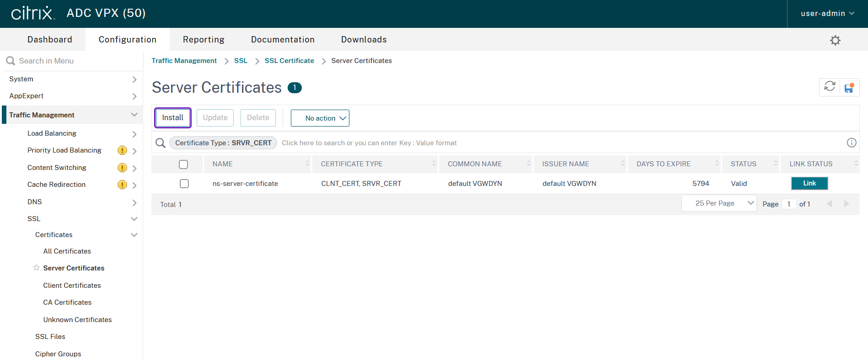Screen dimensions: 868x360
Task: Click the save configuration disk icon
Action: pos(849,88)
